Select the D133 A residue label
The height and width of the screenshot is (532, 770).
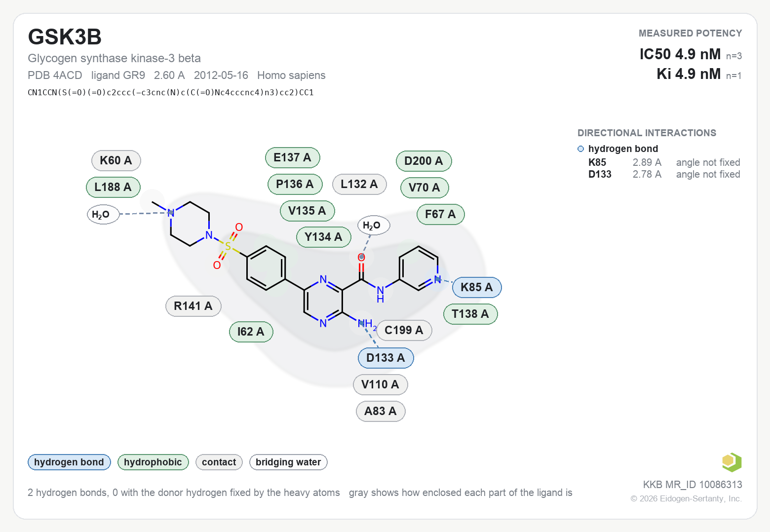tap(385, 358)
